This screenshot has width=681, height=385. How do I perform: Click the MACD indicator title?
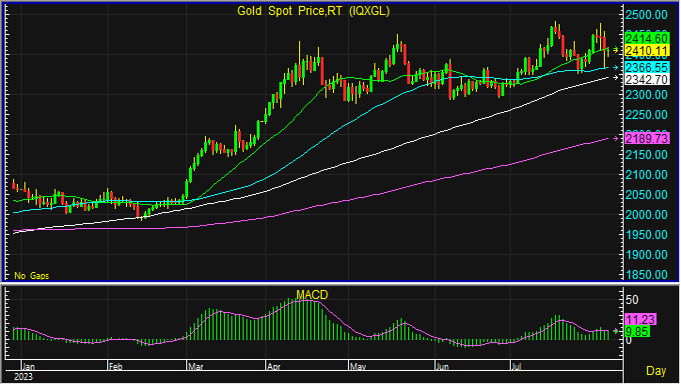click(x=312, y=295)
